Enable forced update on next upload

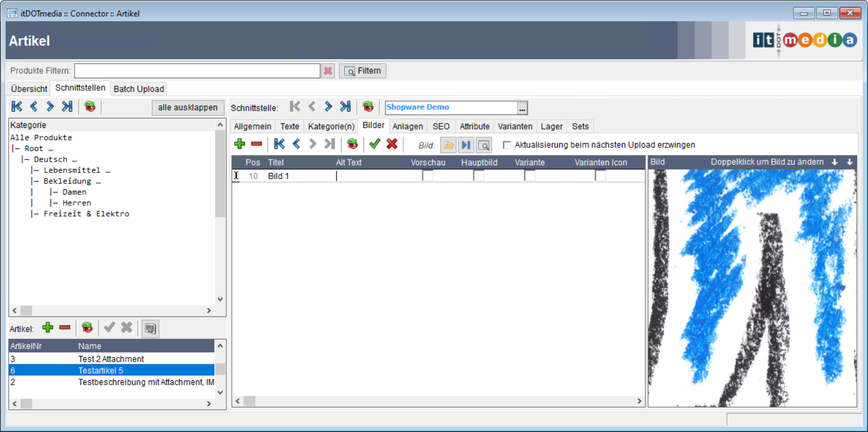(507, 145)
